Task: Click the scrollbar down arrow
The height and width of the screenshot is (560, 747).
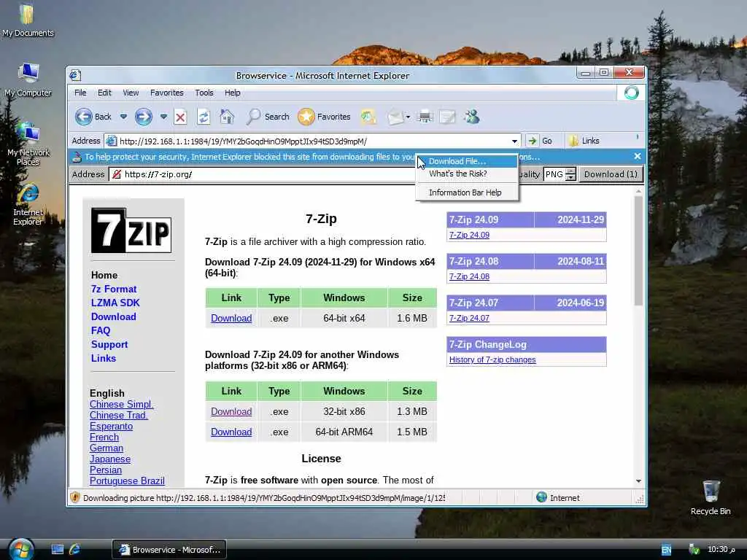Action: point(638,481)
